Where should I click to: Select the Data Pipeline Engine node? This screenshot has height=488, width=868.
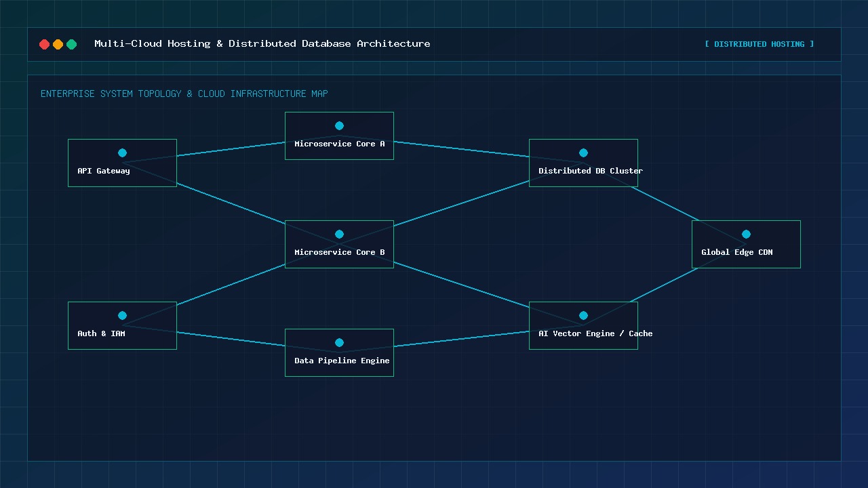[339, 352]
